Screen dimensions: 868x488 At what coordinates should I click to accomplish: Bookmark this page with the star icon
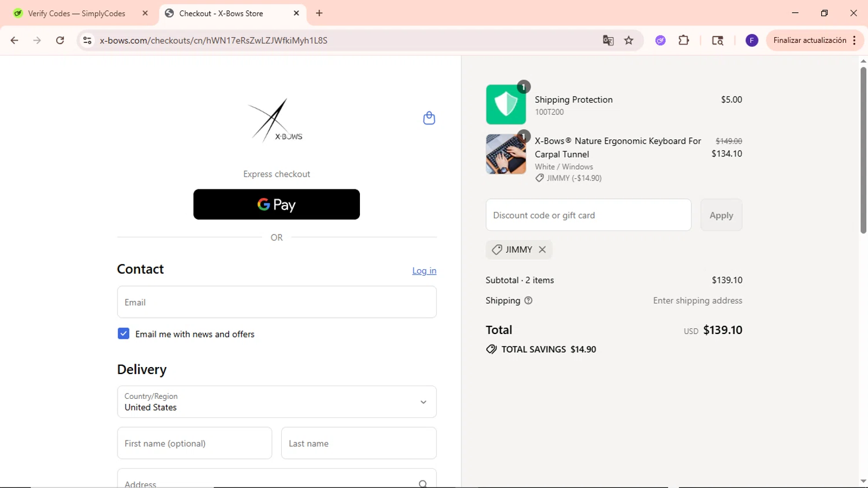(x=629, y=41)
